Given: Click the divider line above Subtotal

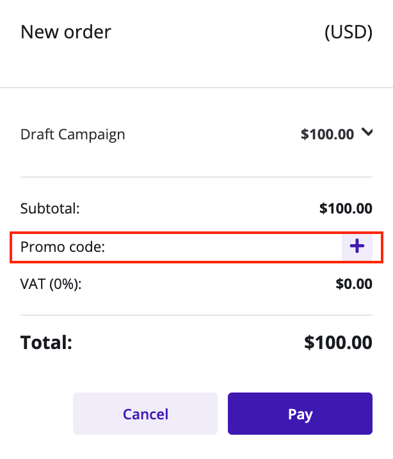Looking at the screenshot, I should [x=196, y=177].
